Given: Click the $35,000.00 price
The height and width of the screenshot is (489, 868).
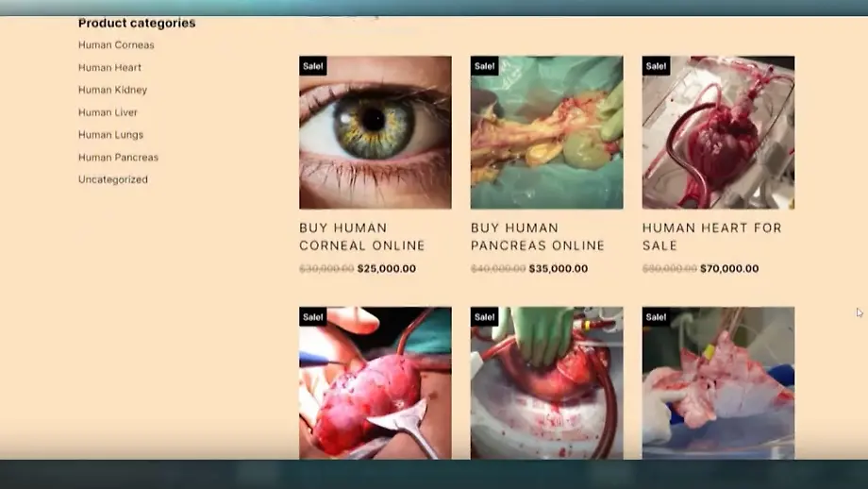Looking at the screenshot, I should [558, 269].
